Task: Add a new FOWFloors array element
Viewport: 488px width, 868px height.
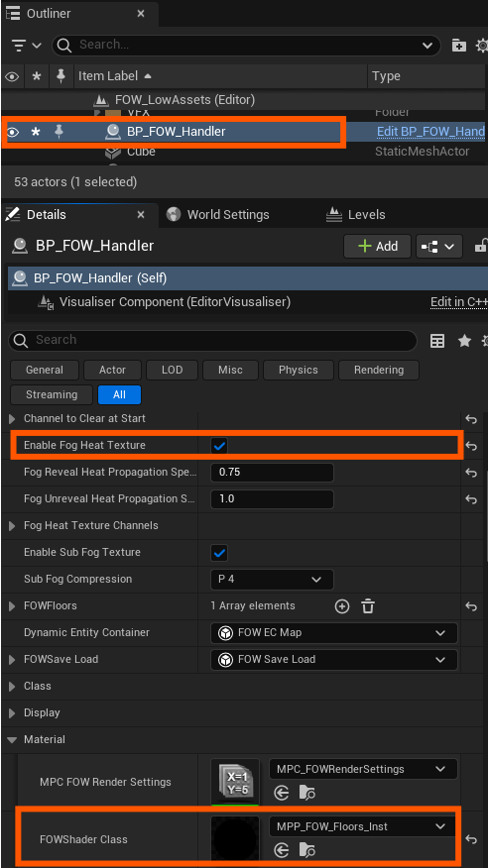Action: click(x=342, y=606)
